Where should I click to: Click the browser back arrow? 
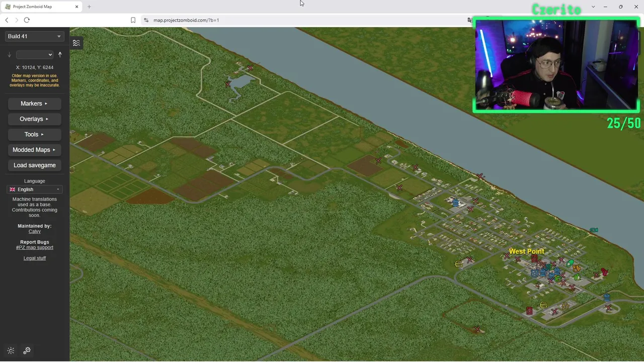7,20
